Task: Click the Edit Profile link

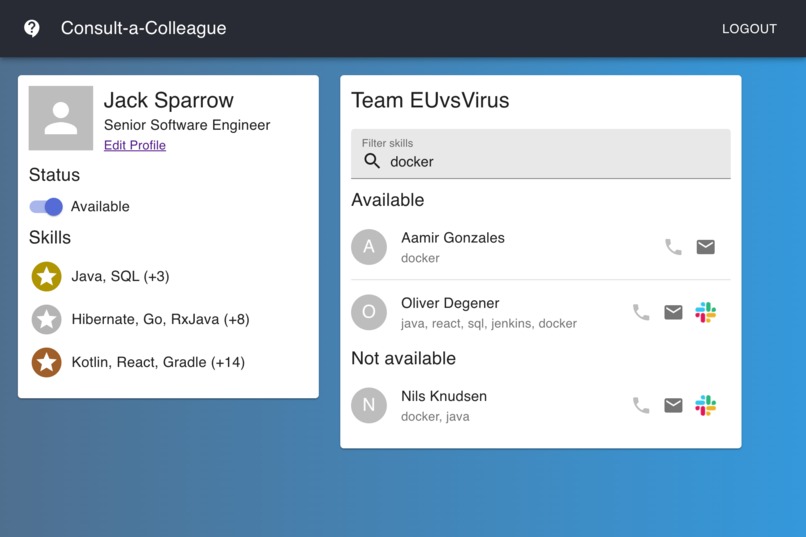Action: (x=135, y=145)
